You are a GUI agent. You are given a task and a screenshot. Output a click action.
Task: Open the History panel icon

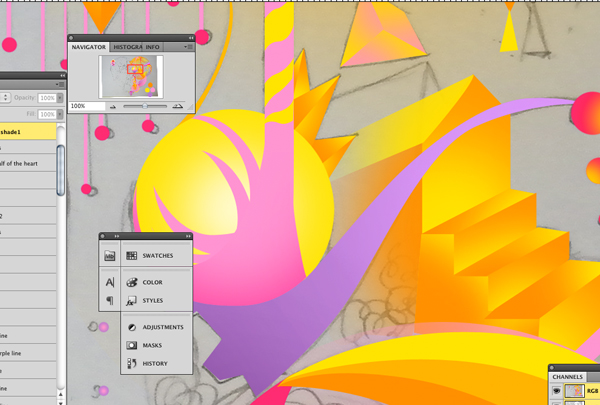point(132,363)
